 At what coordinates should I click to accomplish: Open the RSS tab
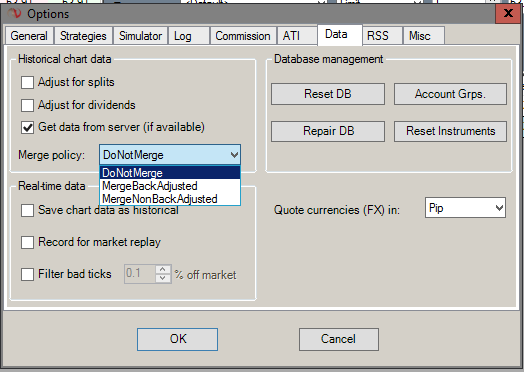(382, 36)
